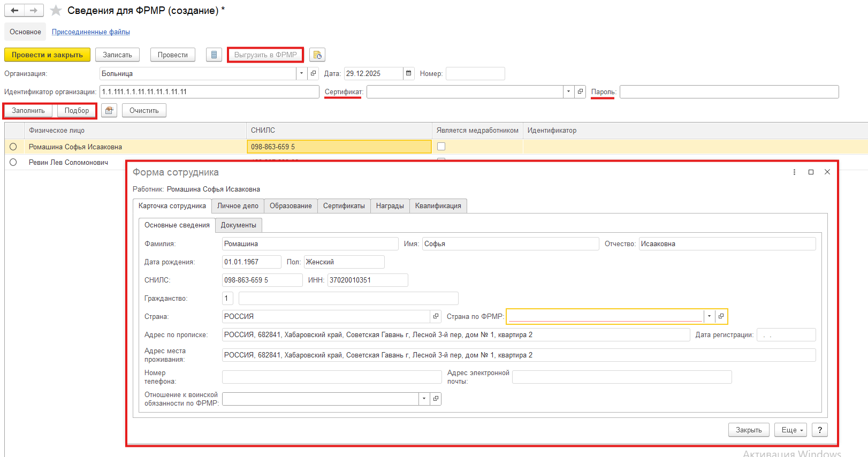Image resolution: width=868 pixels, height=457 pixels.
Task: Open the calendar picker for Дата
Action: [409, 73]
